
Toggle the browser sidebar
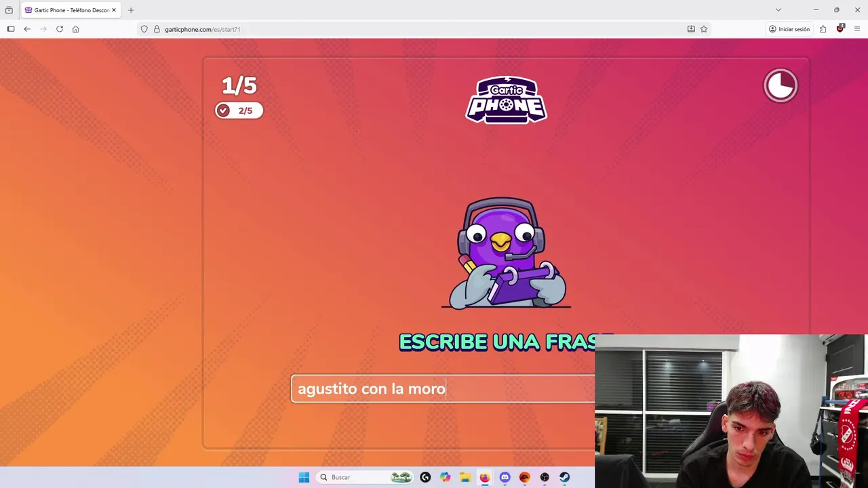click(11, 29)
